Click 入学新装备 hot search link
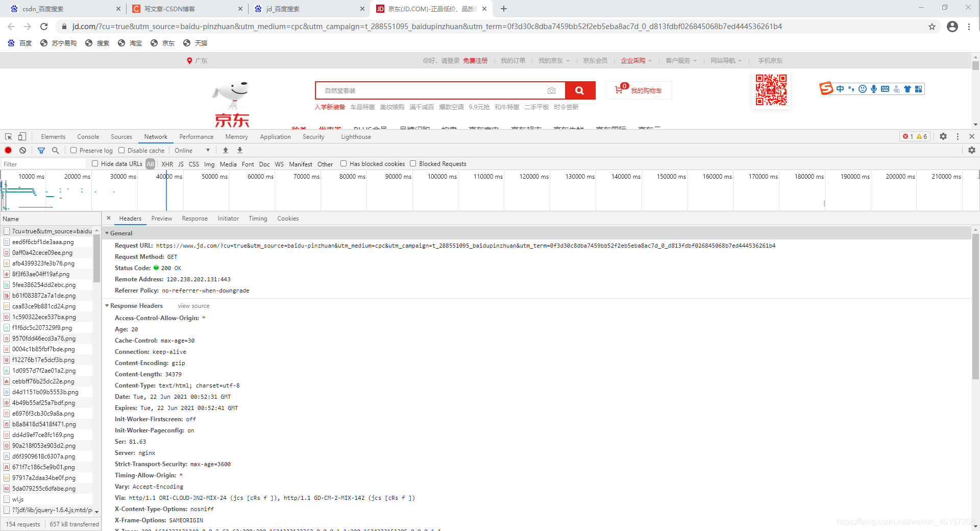The image size is (980, 531). 330,107
